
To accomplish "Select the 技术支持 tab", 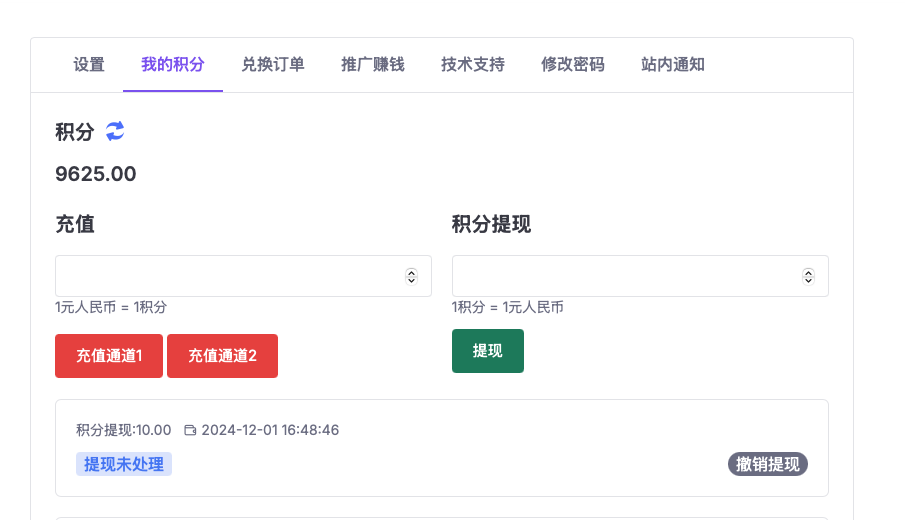I will [x=473, y=65].
